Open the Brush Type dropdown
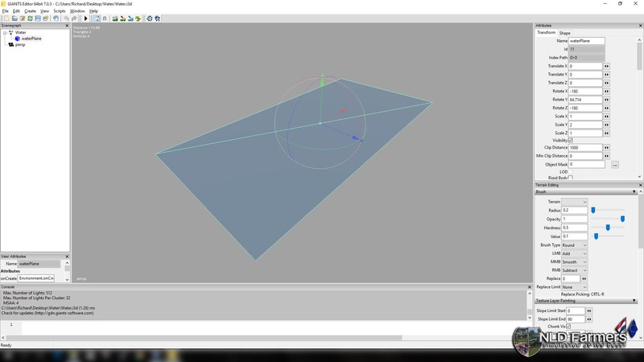 [574, 245]
